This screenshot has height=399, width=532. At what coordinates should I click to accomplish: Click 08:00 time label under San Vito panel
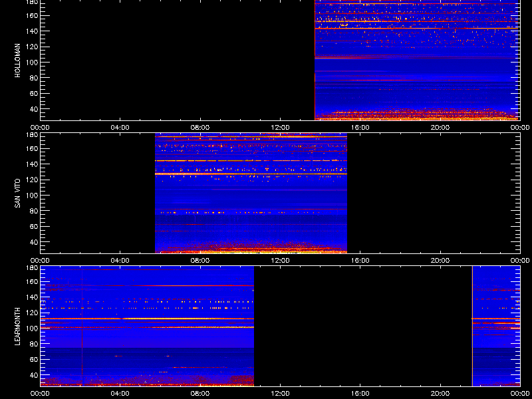200,261
